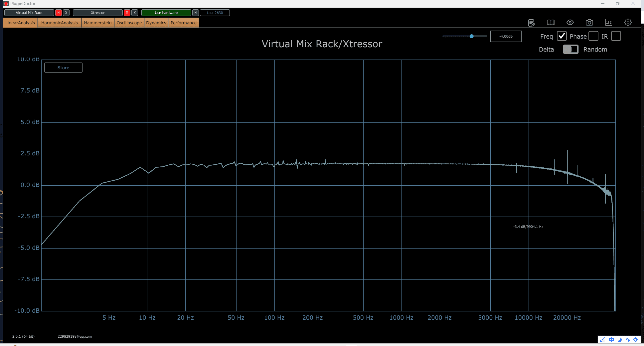Click the punctuation mode tray icon
Image resolution: width=644 pixels, height=346 pixels.
627,340
